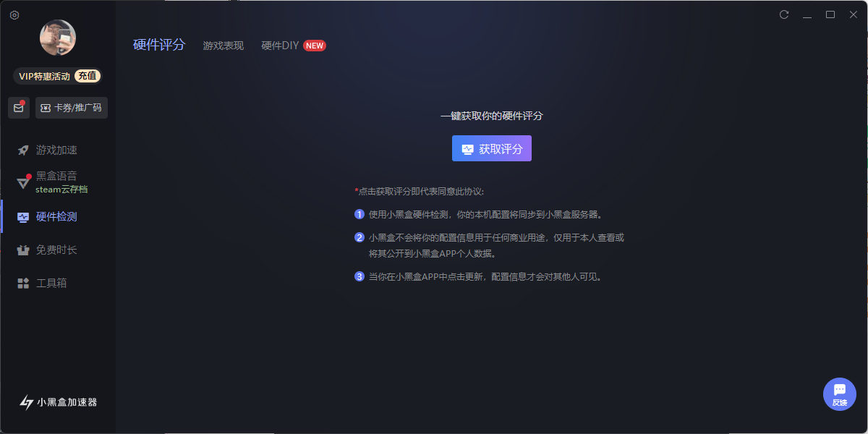The width and height of the screenshot is (868, 434).
Task: Click the refresh icon in title bar
Action: pos(784,14)
